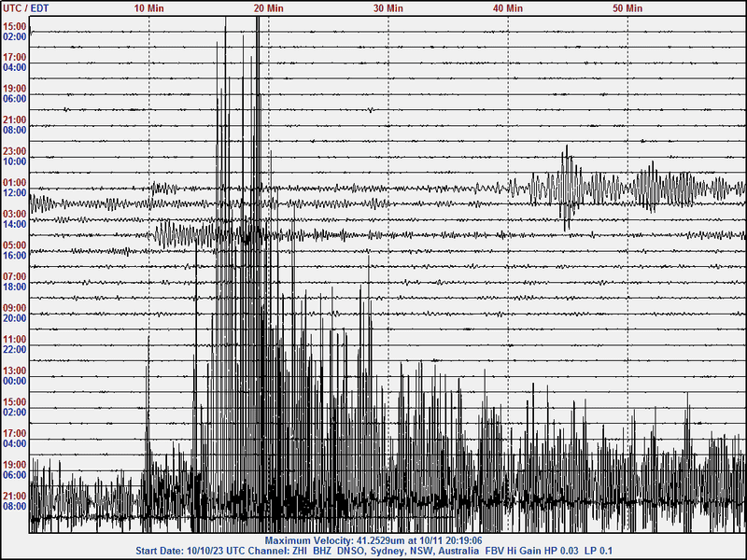Click the "Maximum Velocity: 41.2529um" readout
747x560 pixels.
[x=333, y=541]
